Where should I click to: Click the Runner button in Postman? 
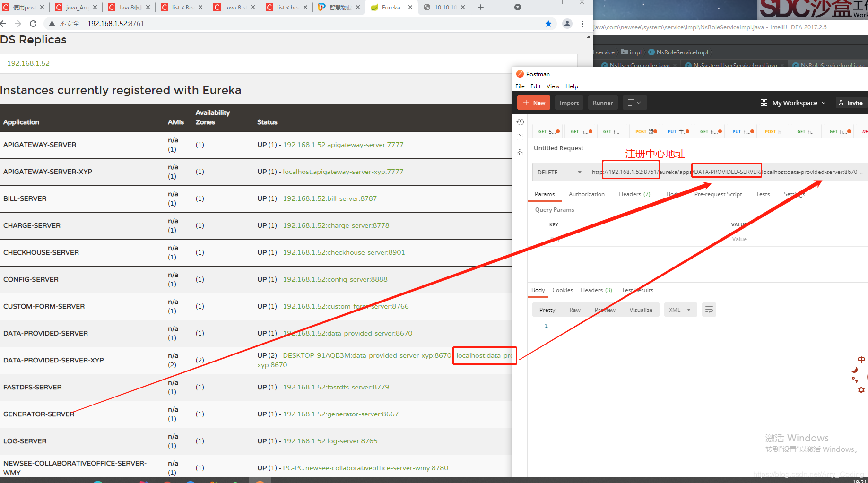point(603,103)
